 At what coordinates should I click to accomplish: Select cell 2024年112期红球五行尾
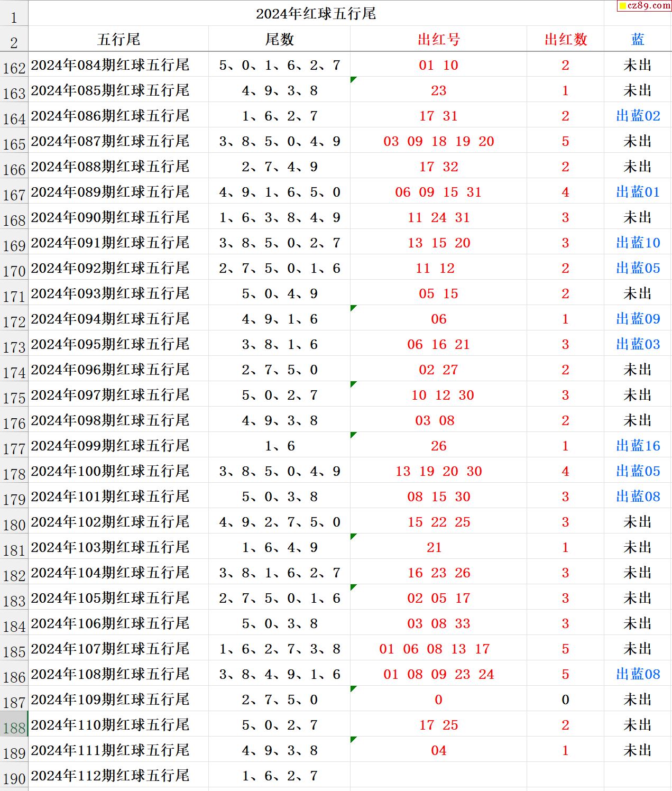point(118,775)
